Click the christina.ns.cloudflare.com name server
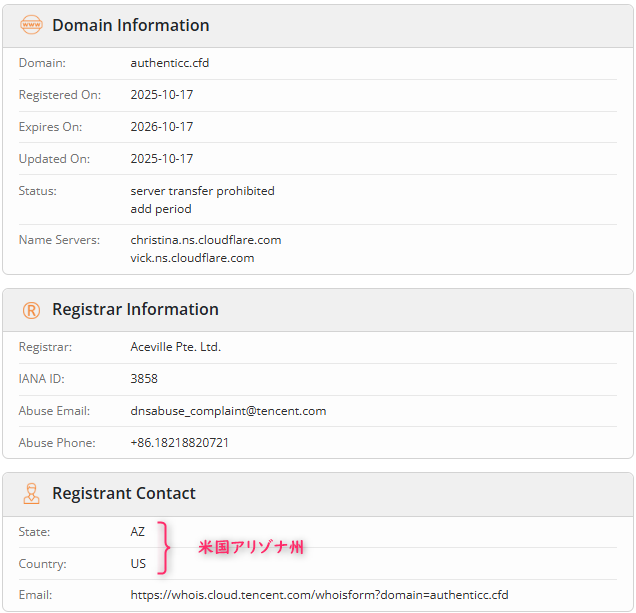Image resolution: width=636 pixels, height=613 pixels. point(206,240)
